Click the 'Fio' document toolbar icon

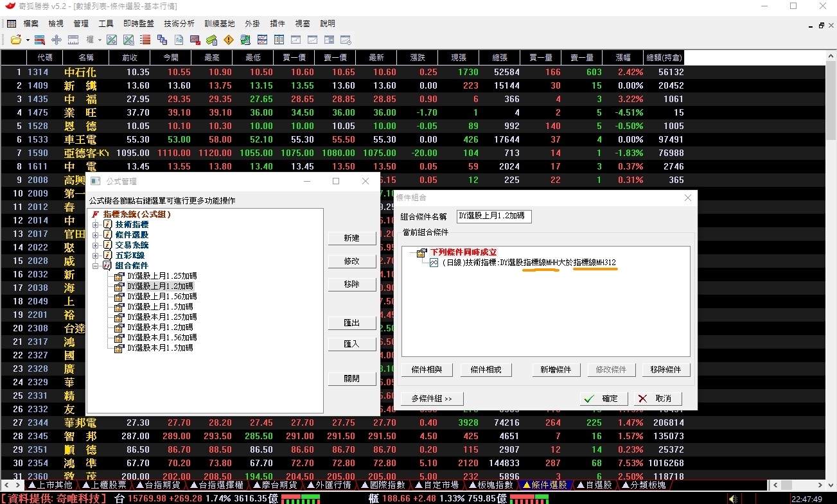(x=179, y=40)
